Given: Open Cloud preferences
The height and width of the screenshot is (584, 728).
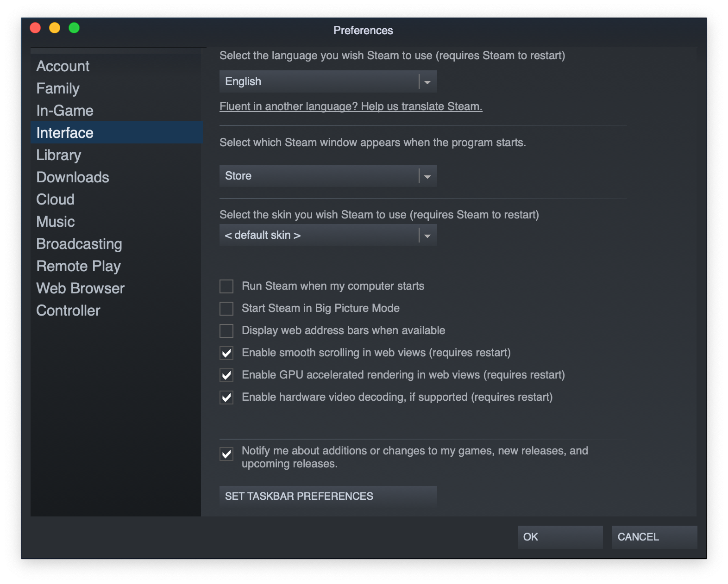Looking at the screenshot, I should click(x=55, y=199).
